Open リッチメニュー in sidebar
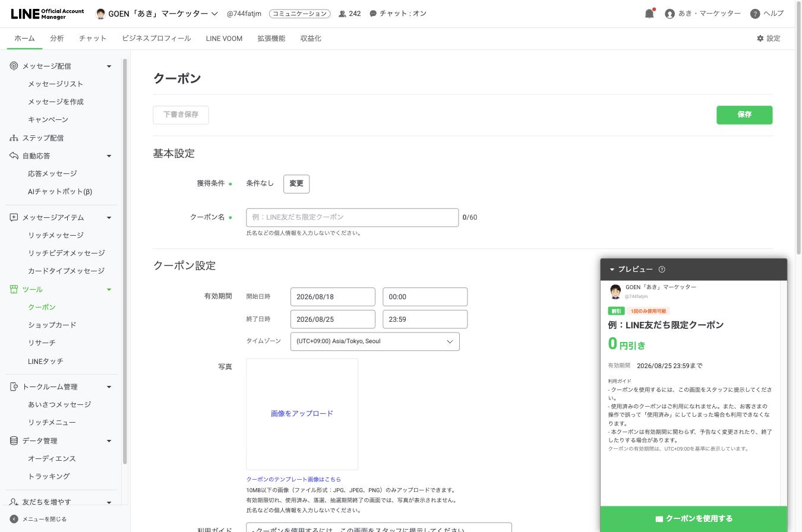 click(52, 423)
